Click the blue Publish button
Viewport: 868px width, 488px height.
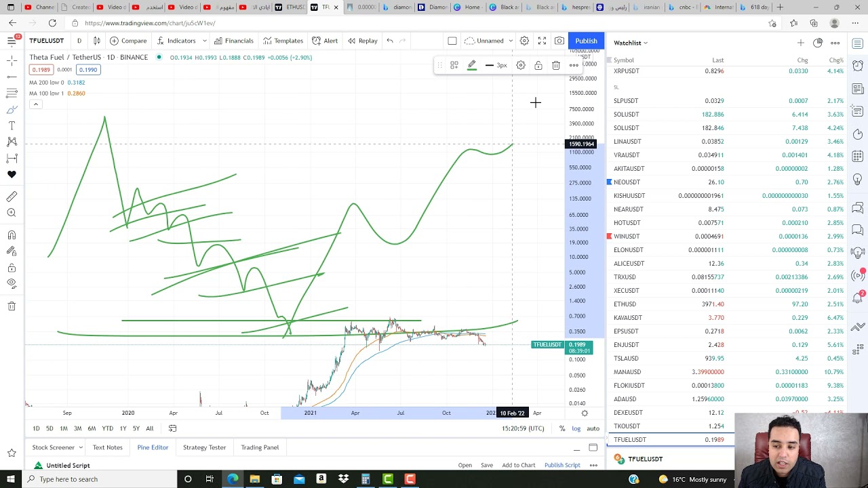point(586,41)
